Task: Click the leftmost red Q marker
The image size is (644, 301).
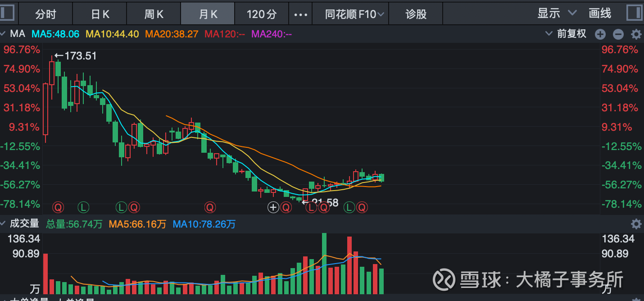Action: click(x=58, y=207)
